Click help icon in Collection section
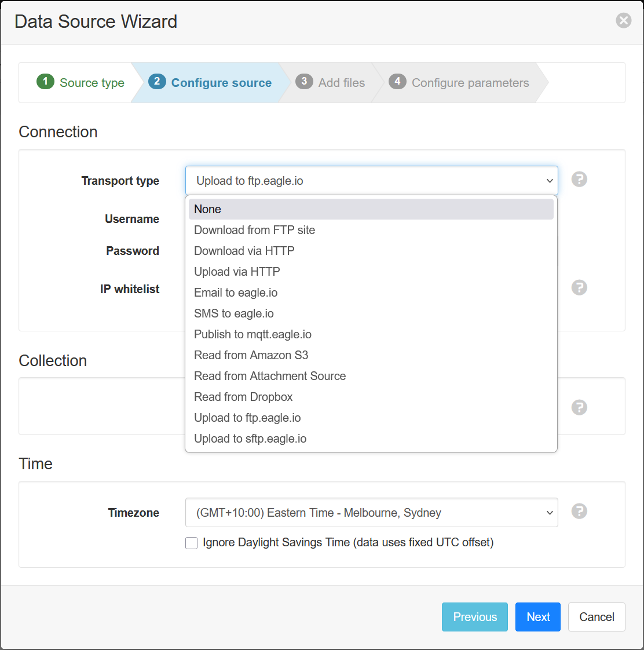Image resolution: width=644 pixels, height=650 pixels. click(579, 407)
